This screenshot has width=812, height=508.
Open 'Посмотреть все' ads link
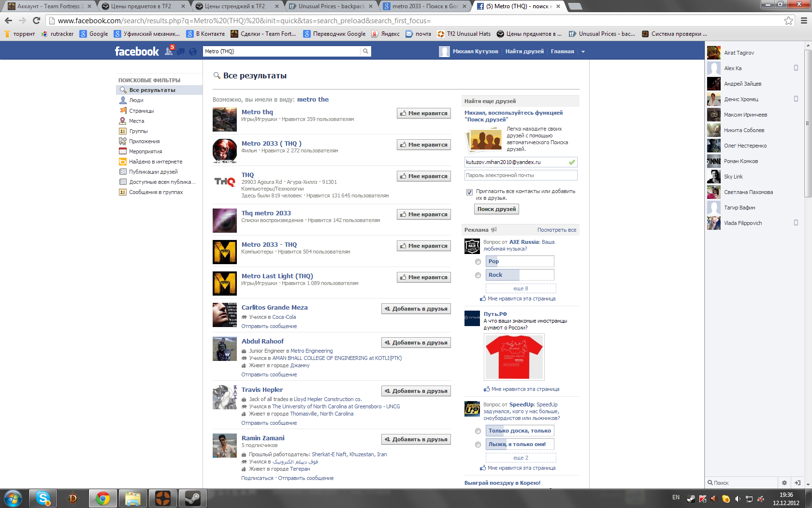557,230
